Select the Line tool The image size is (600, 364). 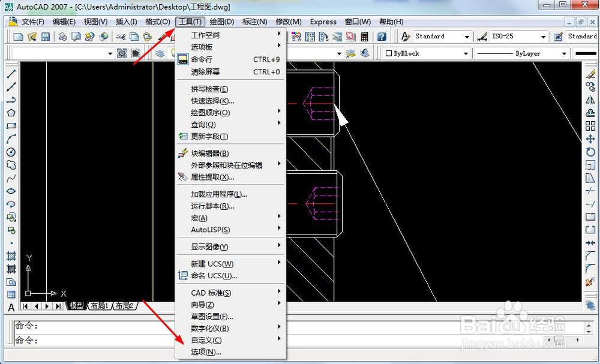pos(11,74)
